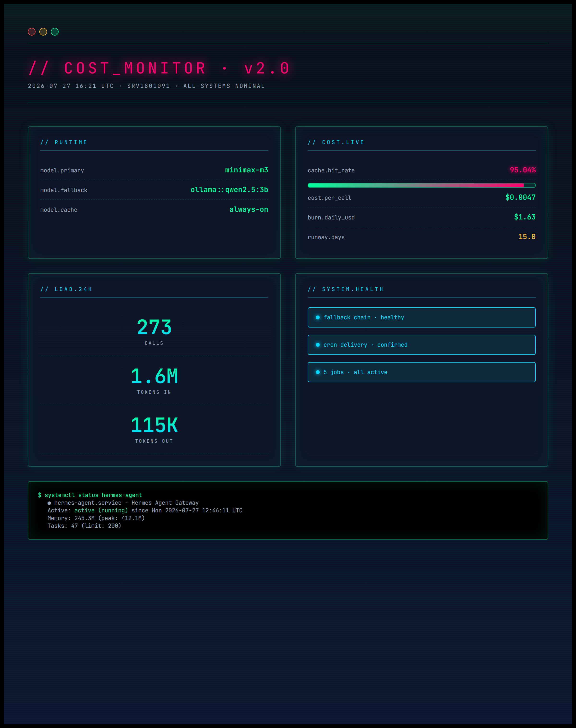This screenshot has width=576, height=728.
Task: Click the COST_MONITOR v2.0 title
Action: tap(159, 68)
